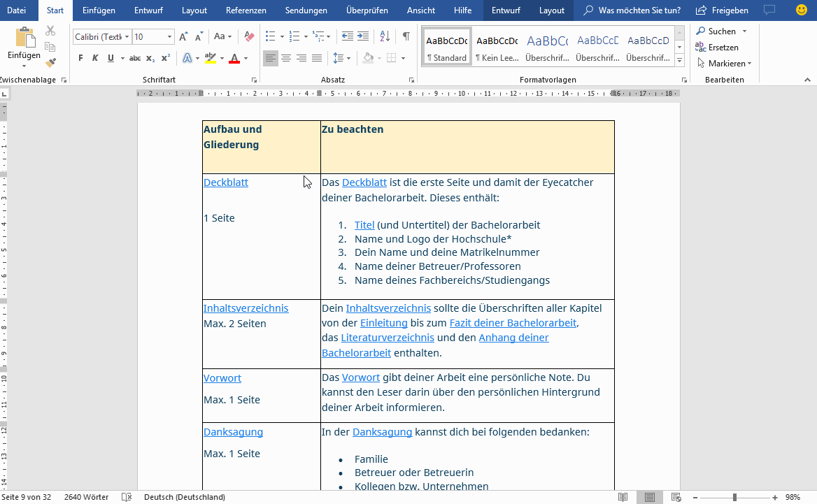The image size is (817, 504).
Task: Open font name Calibri dropdown
Action: (127, 36)
